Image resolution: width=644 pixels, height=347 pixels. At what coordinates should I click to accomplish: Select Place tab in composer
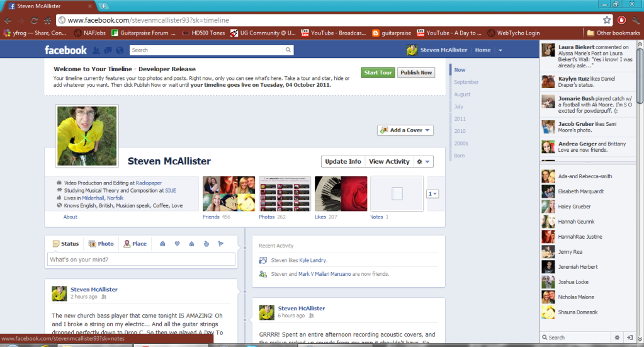pos(135,244)
